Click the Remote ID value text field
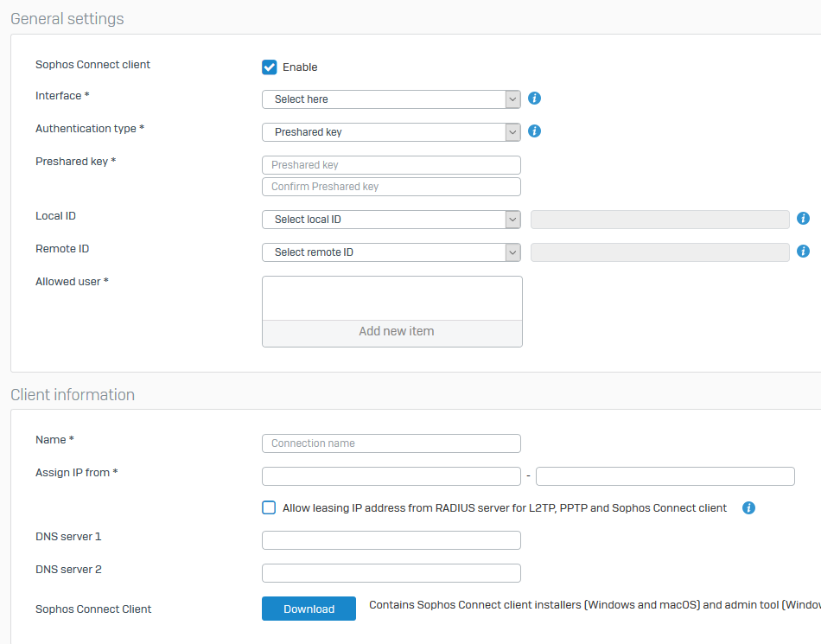Screen dimensions: 821x644 click(x=659, y=252)
